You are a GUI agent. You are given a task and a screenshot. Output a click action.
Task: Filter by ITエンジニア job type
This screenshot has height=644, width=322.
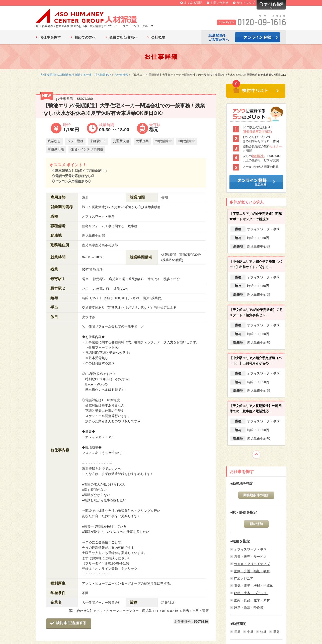coord(244,578)
